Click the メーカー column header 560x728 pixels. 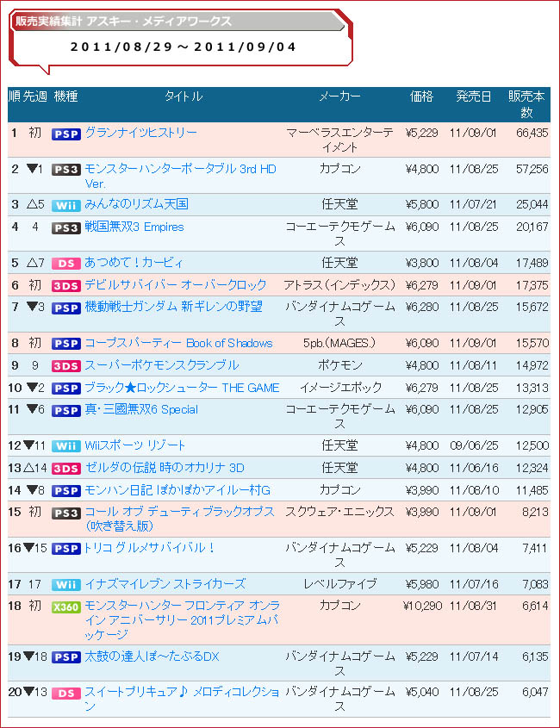coord(339,96)
